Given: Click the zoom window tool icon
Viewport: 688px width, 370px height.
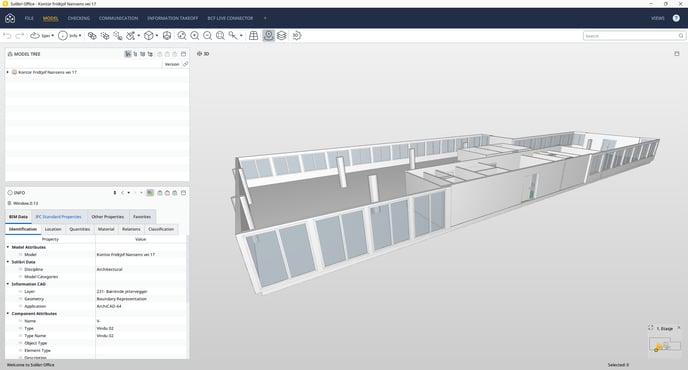Looking at the screenshot, I should [x=233, y=36].
